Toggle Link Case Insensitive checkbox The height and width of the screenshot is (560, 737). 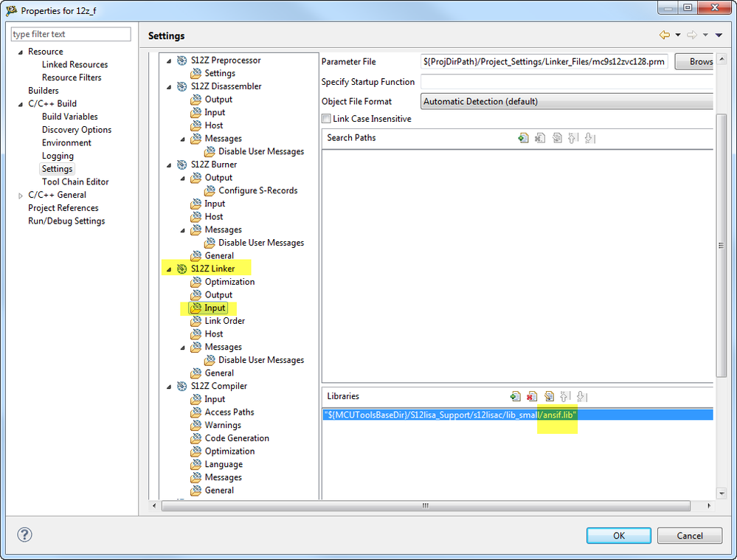point(326,119)
